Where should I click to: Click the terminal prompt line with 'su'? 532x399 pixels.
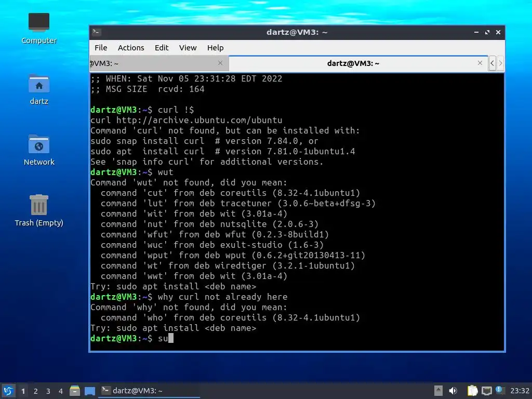[x=132, y=338]
